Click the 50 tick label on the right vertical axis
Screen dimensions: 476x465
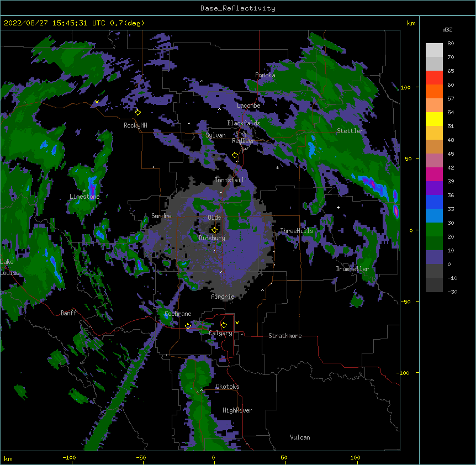[x=408, y=158]
